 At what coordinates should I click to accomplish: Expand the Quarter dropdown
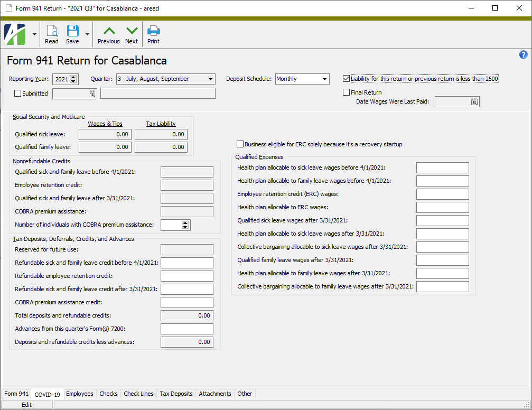tap(211, 79)
